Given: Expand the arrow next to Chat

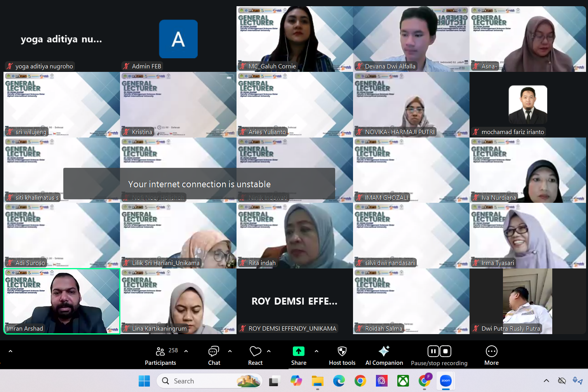Looking at the screenshot, I should pos(230,351).
